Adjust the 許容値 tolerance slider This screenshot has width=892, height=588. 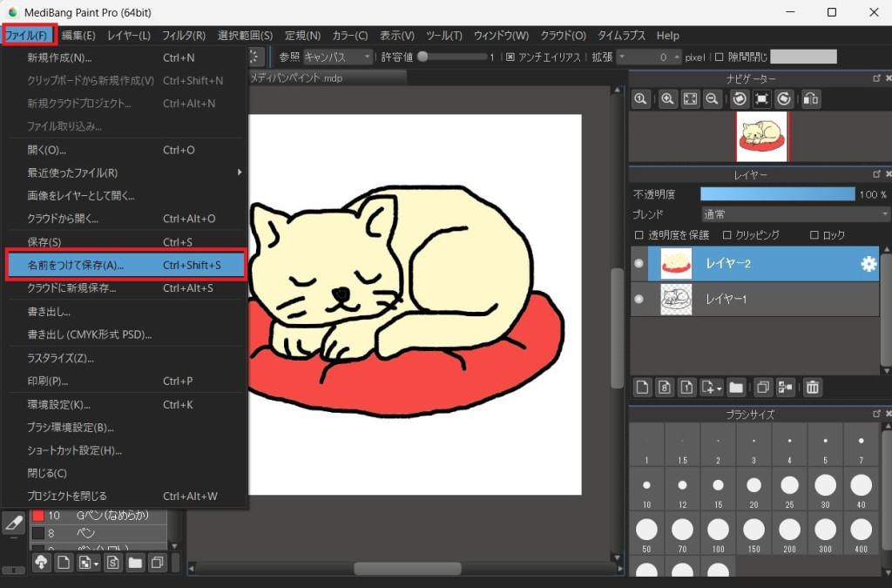click(453, 57)
